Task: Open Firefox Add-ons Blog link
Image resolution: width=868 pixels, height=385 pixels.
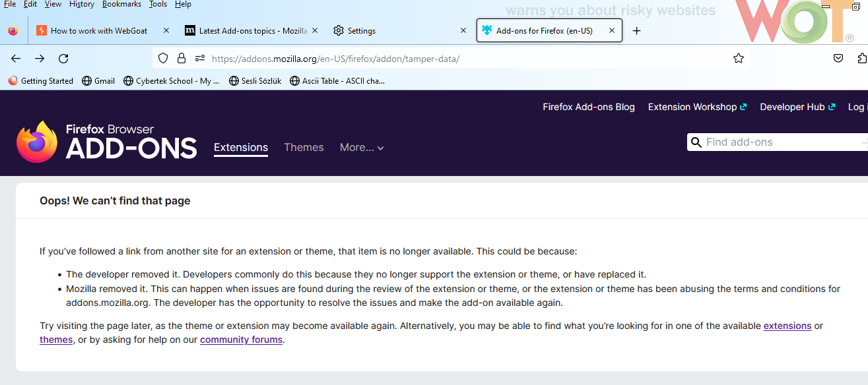Action: coord(589,107)
